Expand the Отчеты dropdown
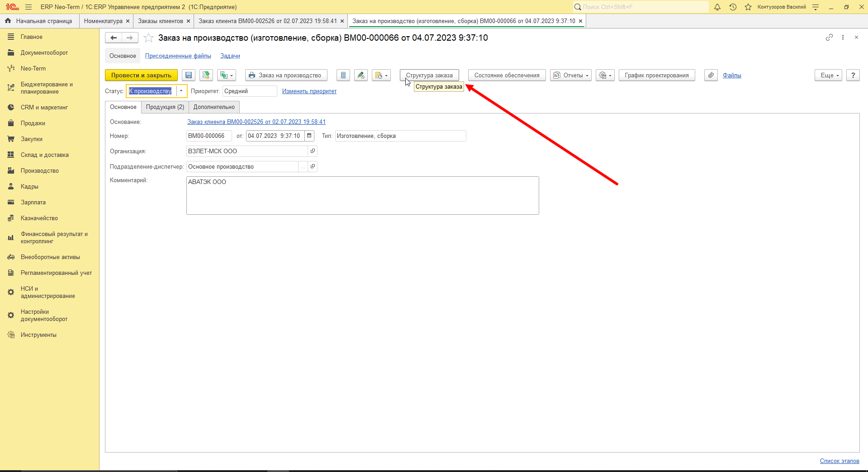868x472 pixels. (571, 76)
